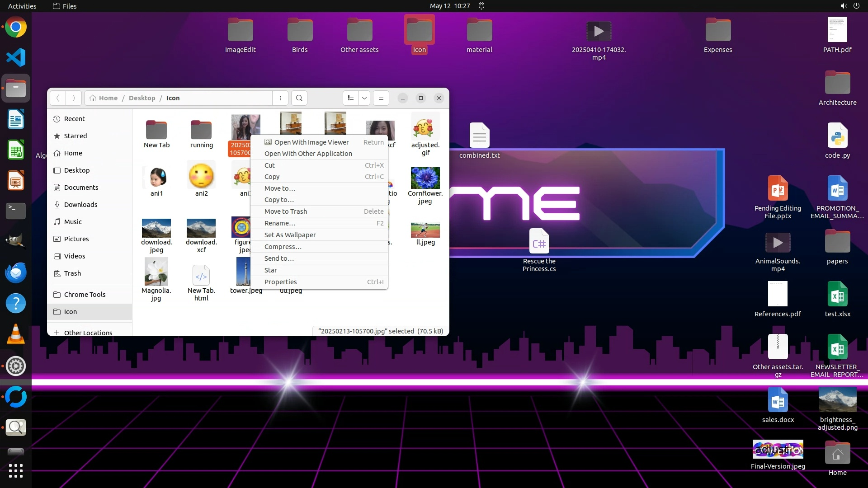Launch Visual Studio Code from dock

tap(16, 57)
